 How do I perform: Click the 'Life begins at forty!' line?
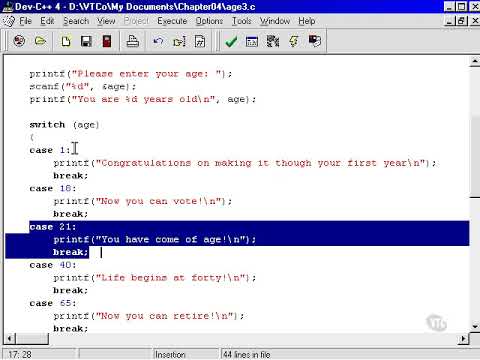[x=154, y=278]
